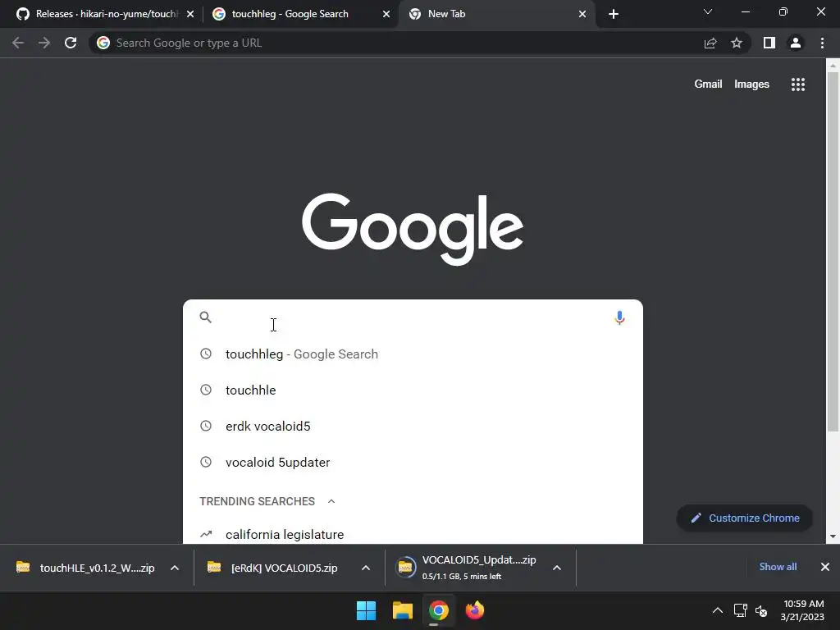Screen dimensions: 840x630
Task: Close the Releases GitHub tab
Action: 190,14
